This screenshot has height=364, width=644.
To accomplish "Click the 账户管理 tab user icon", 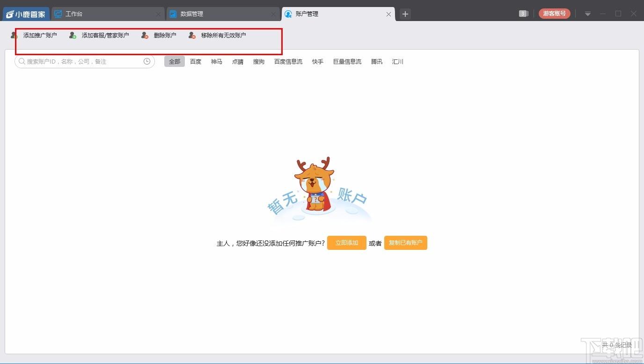I will click(x=288, y=14).
